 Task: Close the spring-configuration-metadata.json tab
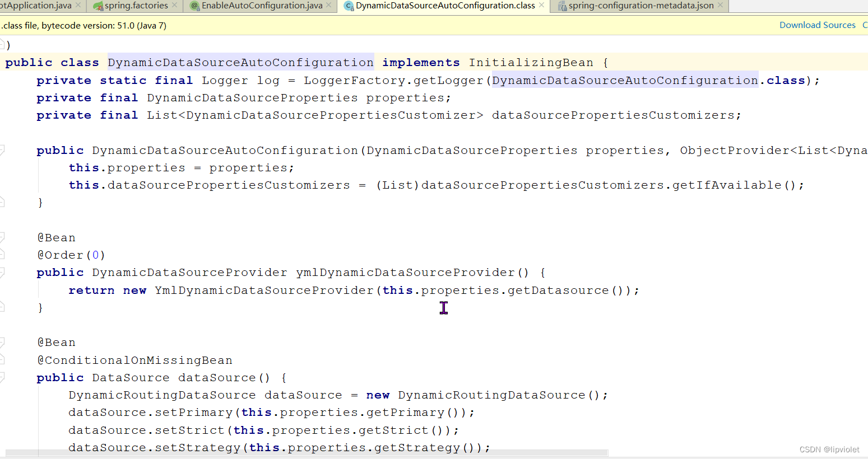tap(720, 5)
